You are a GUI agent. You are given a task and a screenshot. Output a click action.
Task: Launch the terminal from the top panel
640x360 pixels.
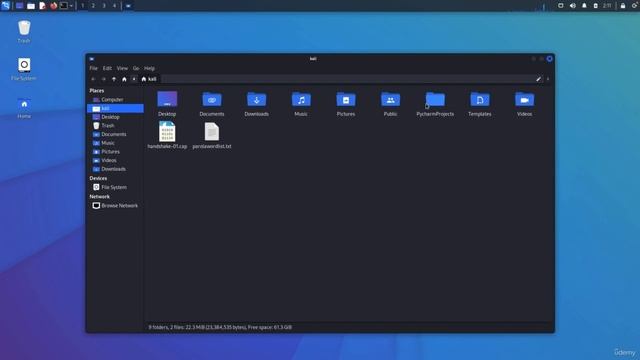point(64,6)
